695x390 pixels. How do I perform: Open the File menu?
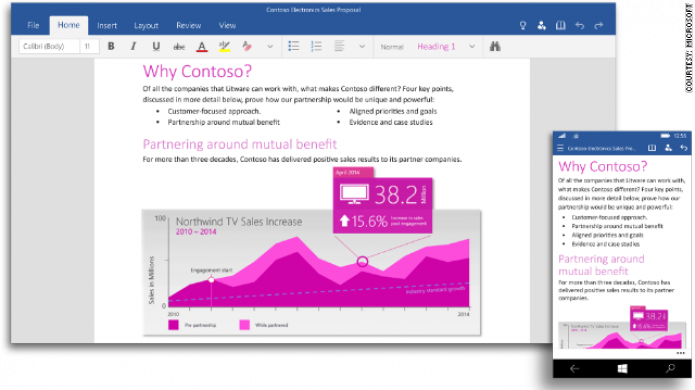pos(33,26)
